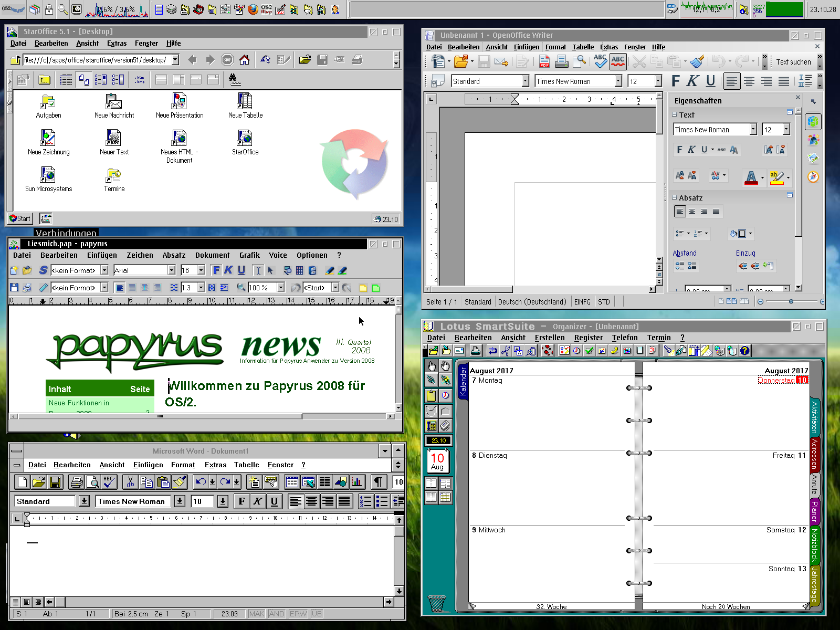Open Neue Nachricht icon in StarOffice

click(x=114, y=102)
